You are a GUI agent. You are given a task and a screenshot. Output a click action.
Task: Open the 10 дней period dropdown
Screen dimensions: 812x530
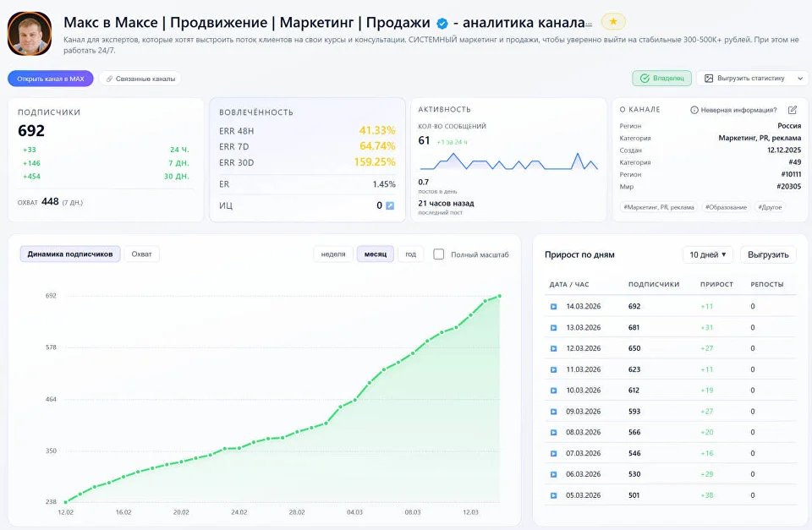click(x=707, y=254)
